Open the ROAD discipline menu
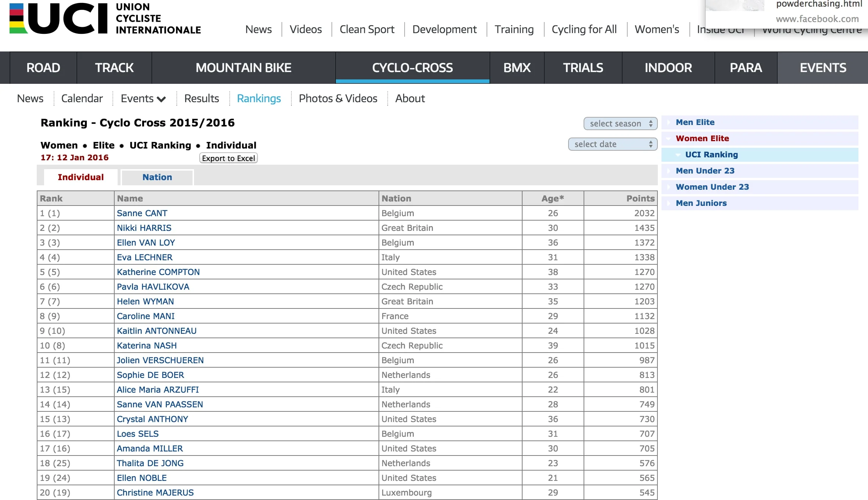Screen dimensions: 868x500 click(x=43, y=68)
